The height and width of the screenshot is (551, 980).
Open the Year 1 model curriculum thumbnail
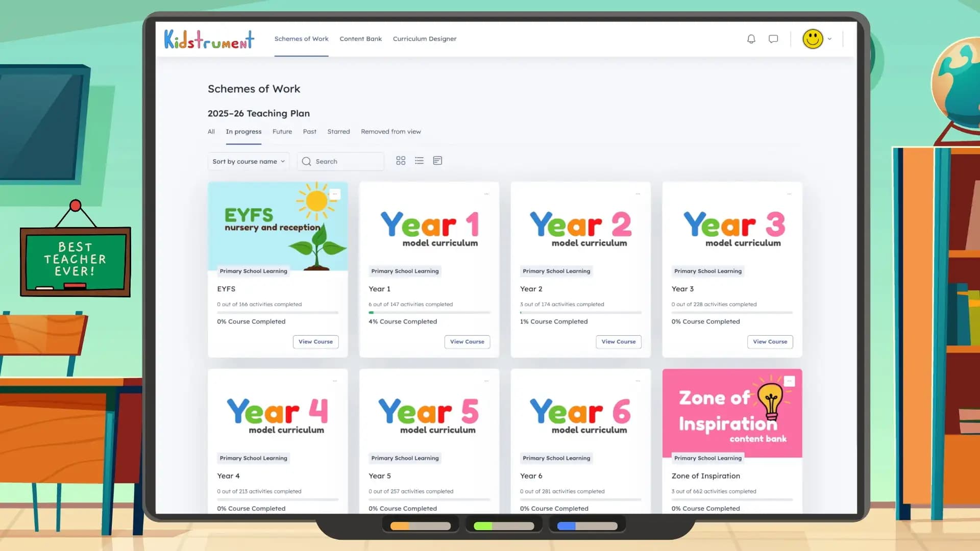[429, 226]
